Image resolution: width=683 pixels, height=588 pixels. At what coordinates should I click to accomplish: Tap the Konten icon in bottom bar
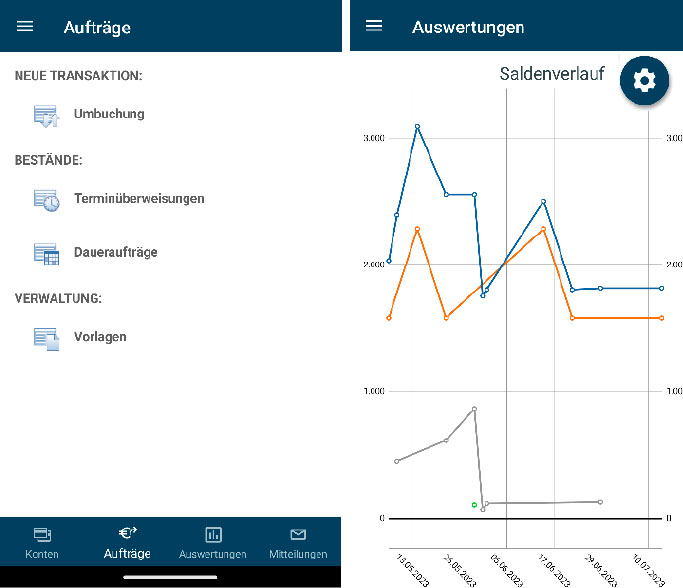42,534
